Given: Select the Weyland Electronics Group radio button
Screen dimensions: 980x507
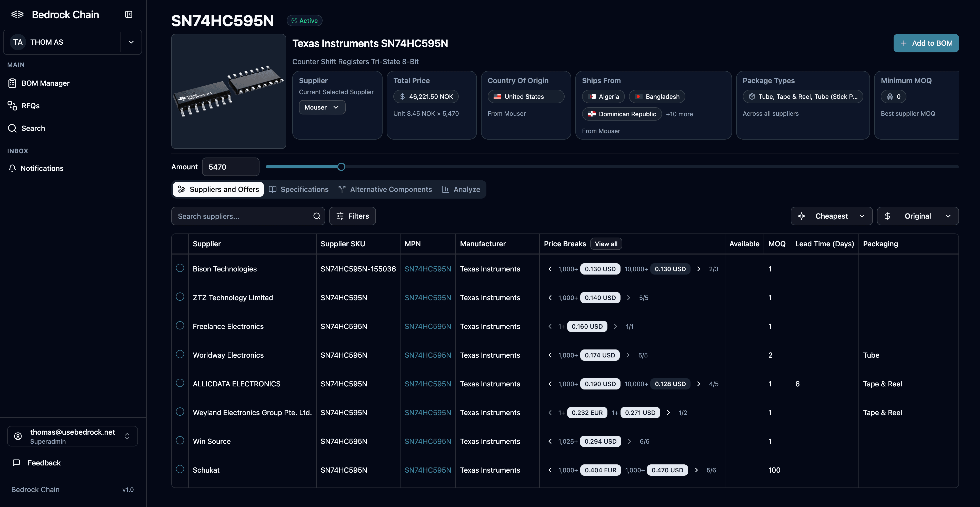Looking at the screenshot, I should click(180, 412).
